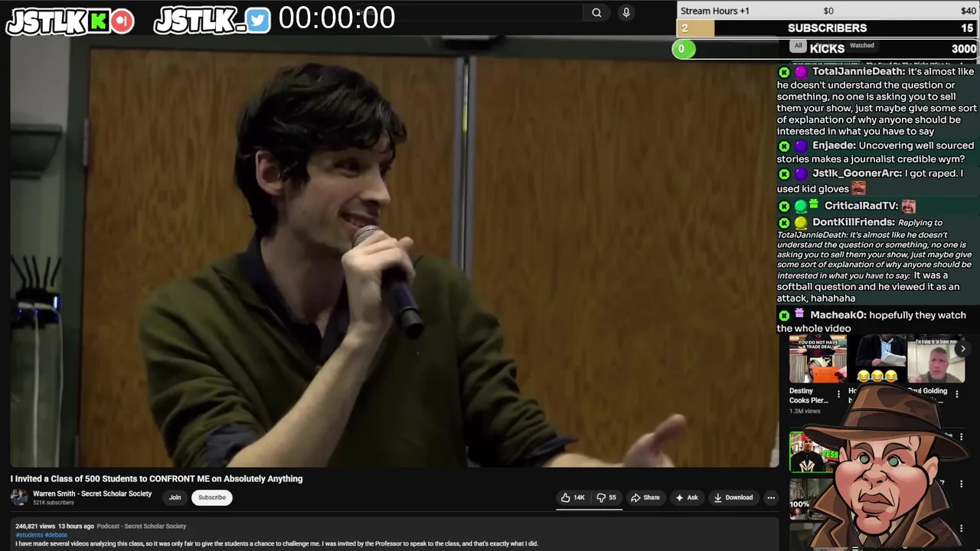Click the #students hashtag
Image resolution: width=980 pixels, height=551 pixels.
[x=28, y=535]
